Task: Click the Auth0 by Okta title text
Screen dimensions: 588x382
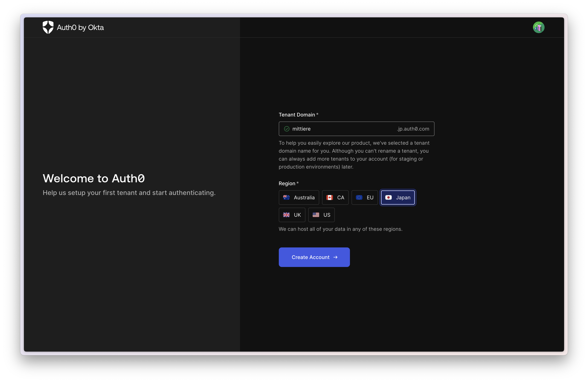Action: pos(80,27)
